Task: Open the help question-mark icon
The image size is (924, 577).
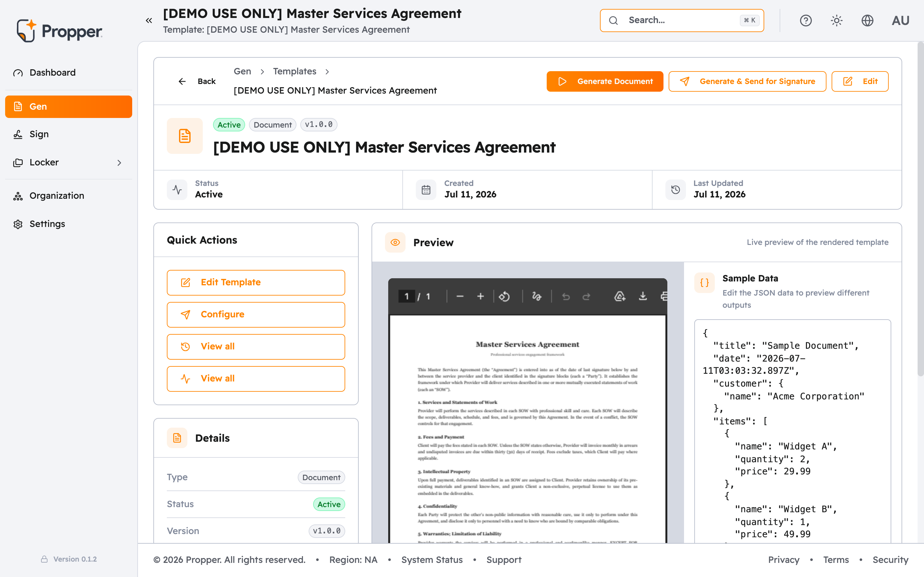Action: click(x=806, y=21)
